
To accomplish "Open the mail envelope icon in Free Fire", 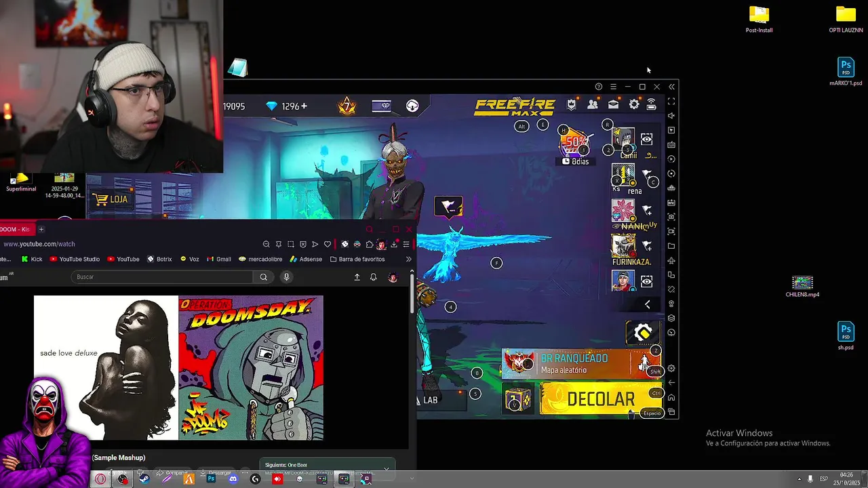I will tap(613, 104).
